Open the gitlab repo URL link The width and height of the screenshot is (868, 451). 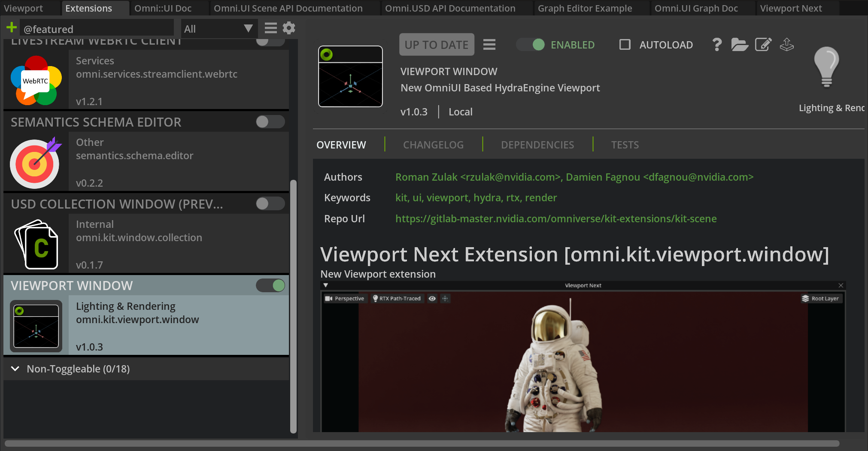(x=556, y=219)
